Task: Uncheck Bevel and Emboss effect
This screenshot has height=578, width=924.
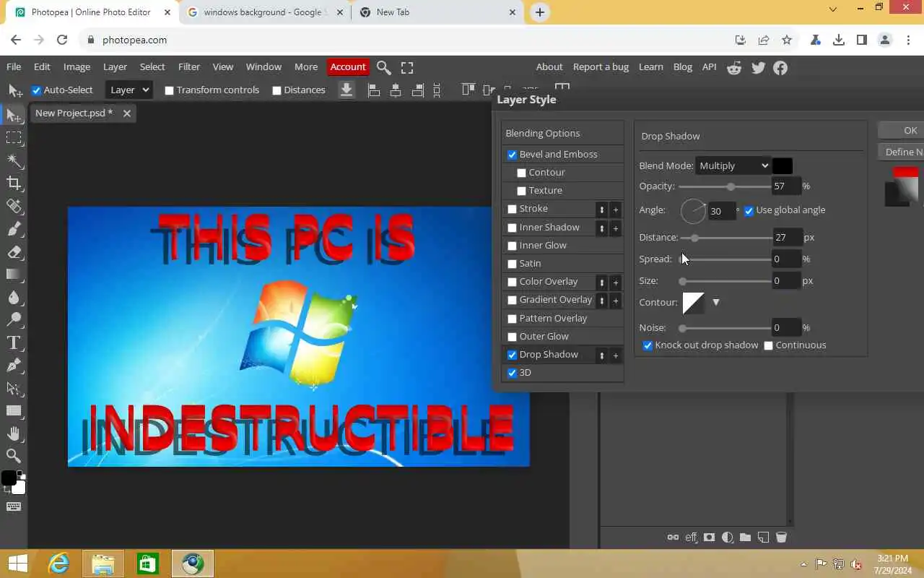Action: pos(512,155)
